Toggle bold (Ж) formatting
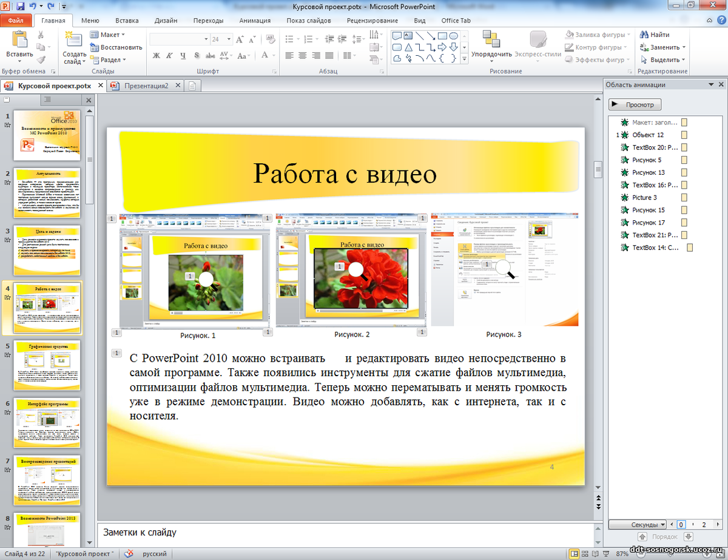 tap(156, 56)
